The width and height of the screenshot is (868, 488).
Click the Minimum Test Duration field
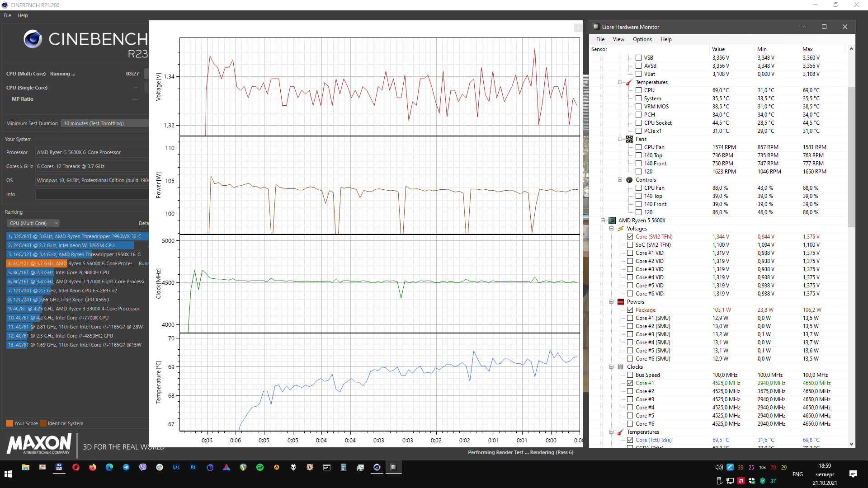coord(105,123)
